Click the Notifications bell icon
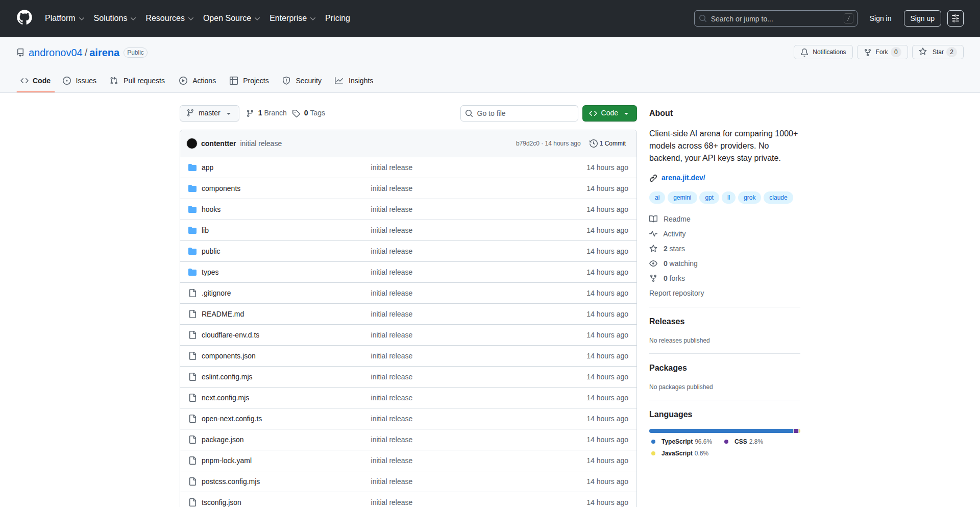980x507 pixels. pyautogui.click(x=804, y=52)
